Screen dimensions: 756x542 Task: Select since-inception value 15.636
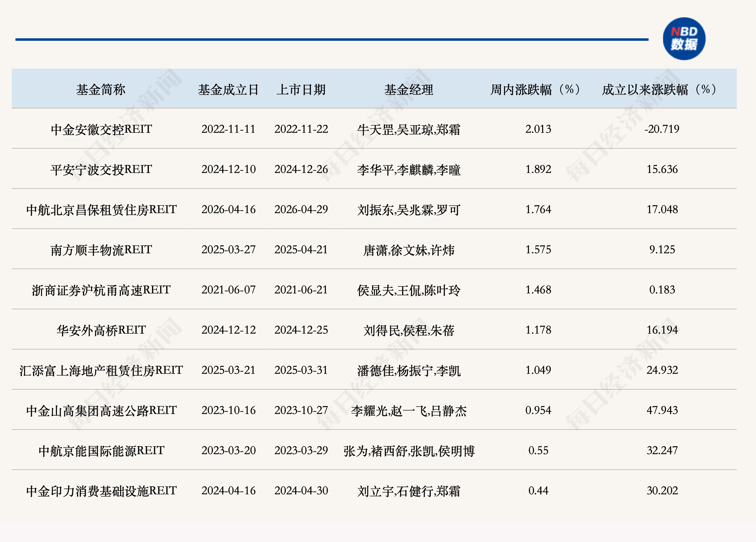(662, 169)
